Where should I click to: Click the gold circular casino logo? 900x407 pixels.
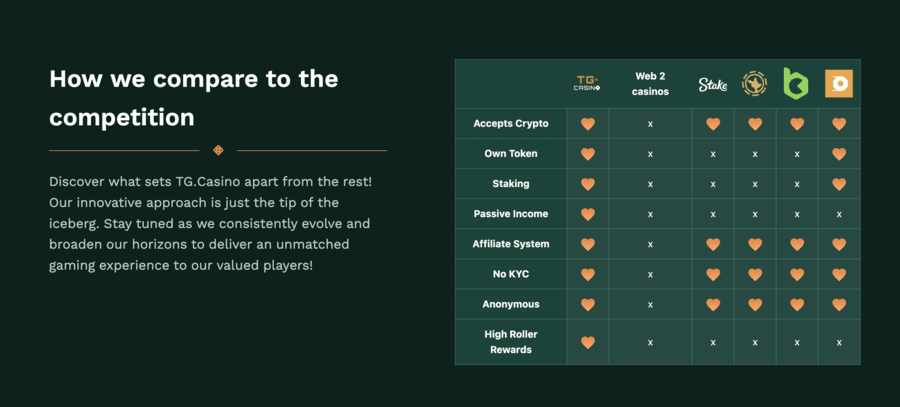[x=755, y=84]
